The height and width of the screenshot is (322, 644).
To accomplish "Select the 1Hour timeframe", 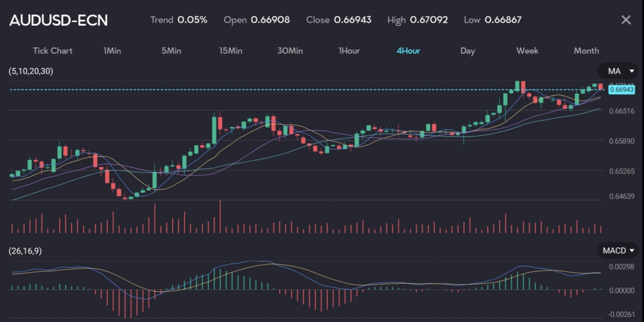I will (x=349, y=51).
